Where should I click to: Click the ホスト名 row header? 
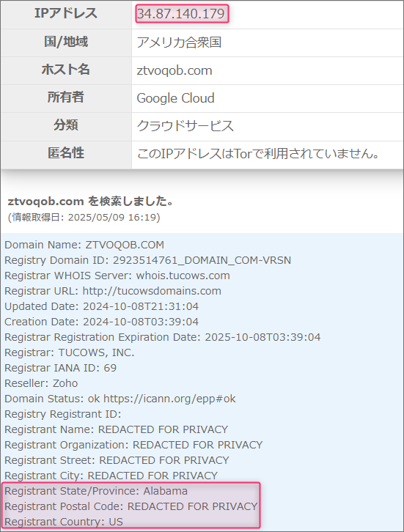tap(66, 70)
